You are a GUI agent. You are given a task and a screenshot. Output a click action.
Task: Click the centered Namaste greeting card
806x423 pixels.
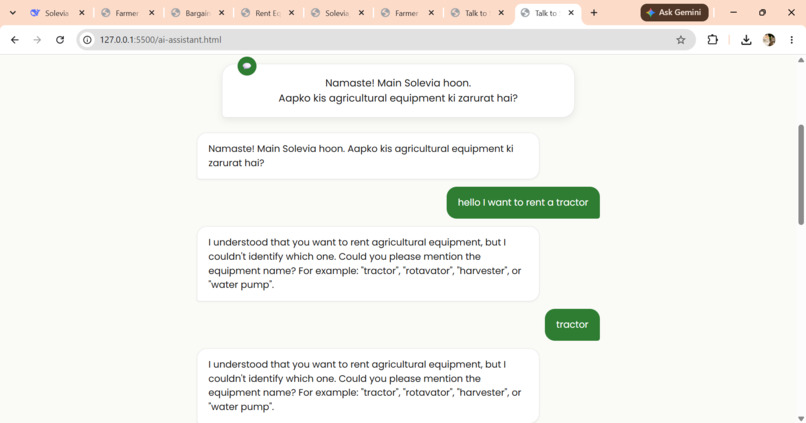pos(398,90)
